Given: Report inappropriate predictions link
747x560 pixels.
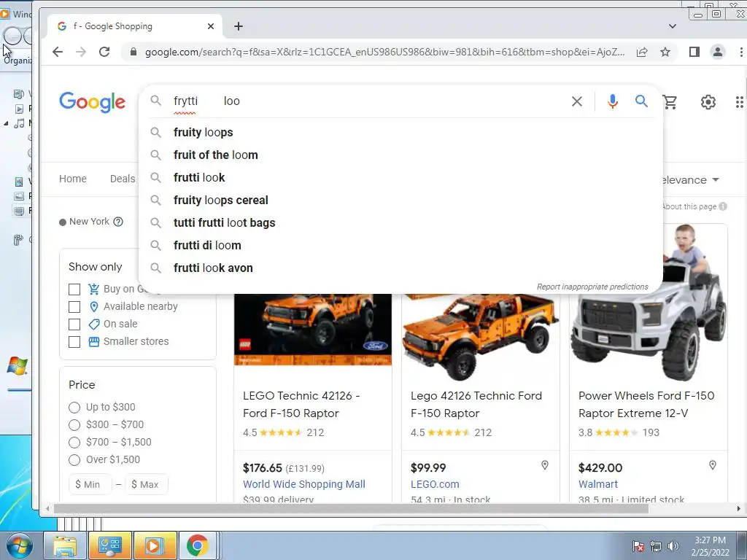Looking at the screenshot, I should pyautogui.click(x=592, y=287).
